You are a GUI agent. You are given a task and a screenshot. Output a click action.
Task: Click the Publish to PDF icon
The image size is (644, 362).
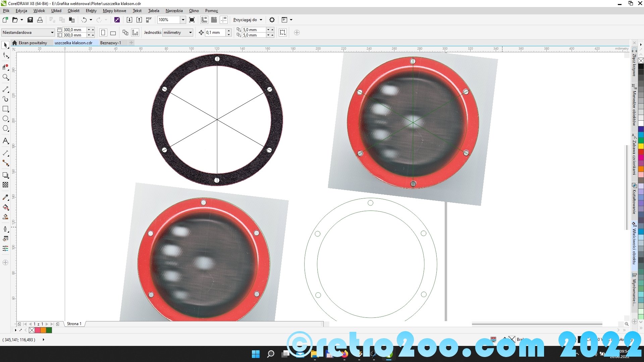tap(149, 20)
